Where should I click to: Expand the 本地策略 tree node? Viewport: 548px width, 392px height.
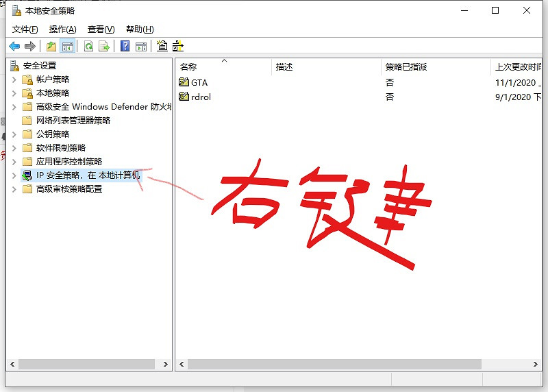click(x=14, y=93)
